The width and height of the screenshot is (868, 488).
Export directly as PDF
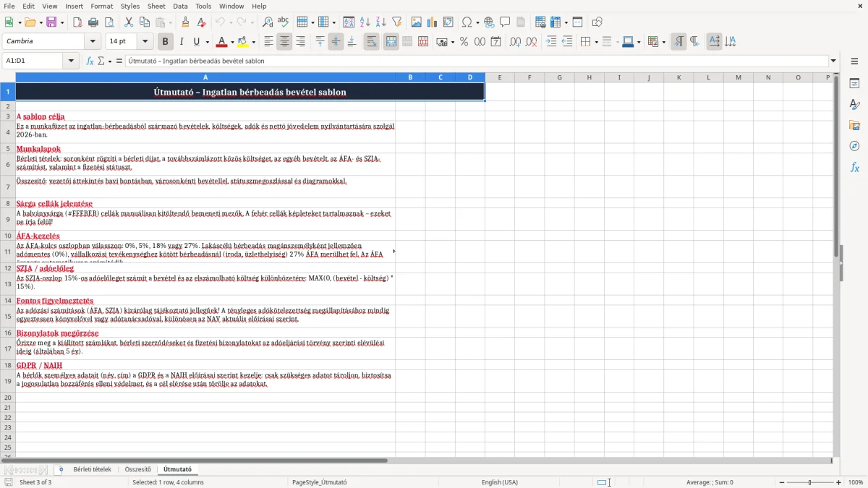[77, 22]
